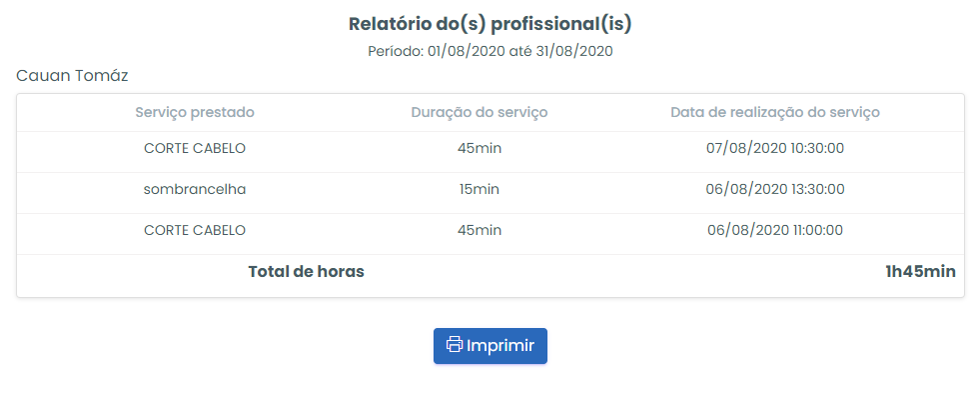The image size is (980, 396).
Task: Click the printer icon on Imprimir
Action: (455, 345)
